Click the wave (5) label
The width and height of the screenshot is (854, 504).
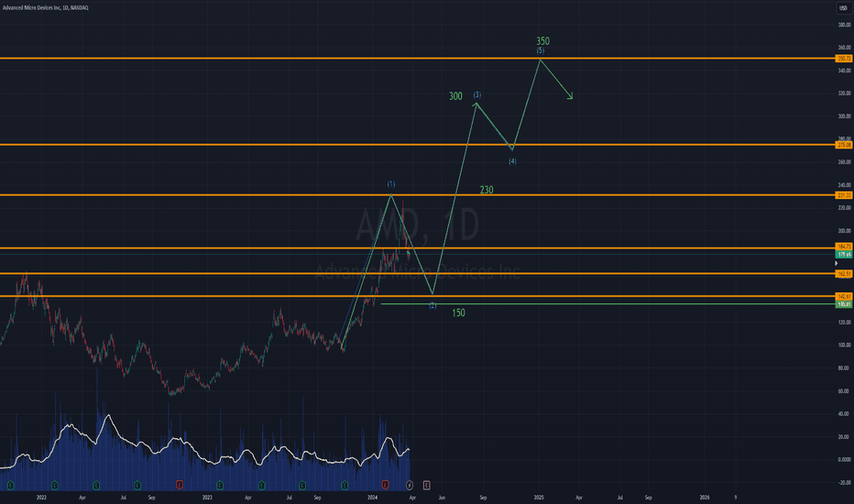pyautogui.click(x=541, y=50)
